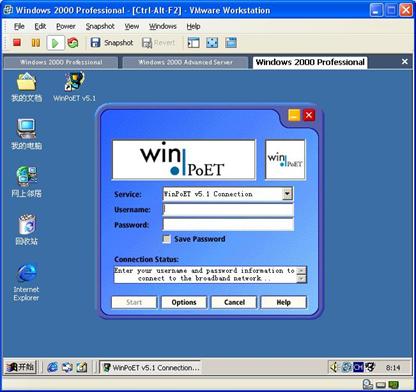
Task: Click the Internet Explorer quick launch icon
Action: coord(52,367)
